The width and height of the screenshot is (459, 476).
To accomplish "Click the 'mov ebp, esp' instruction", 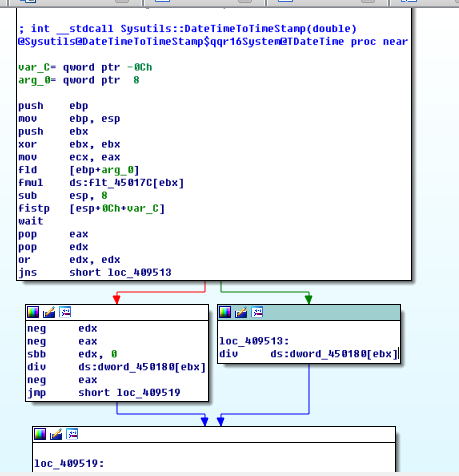I will (69, 119).
